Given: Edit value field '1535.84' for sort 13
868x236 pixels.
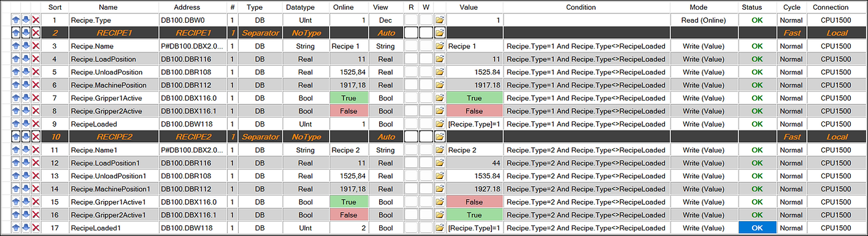Looking at the screenshot, I should (x=474, y=176).
